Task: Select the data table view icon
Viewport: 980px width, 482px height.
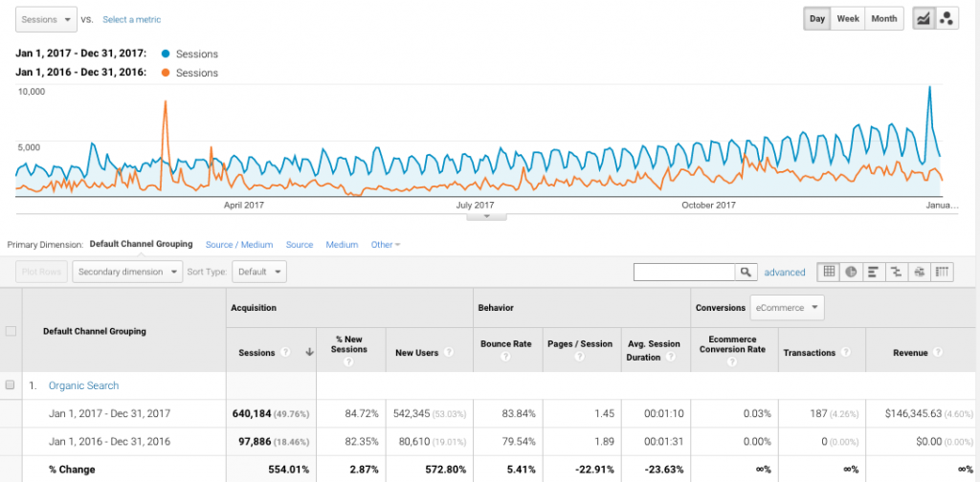Action: [x=829, y=273]
